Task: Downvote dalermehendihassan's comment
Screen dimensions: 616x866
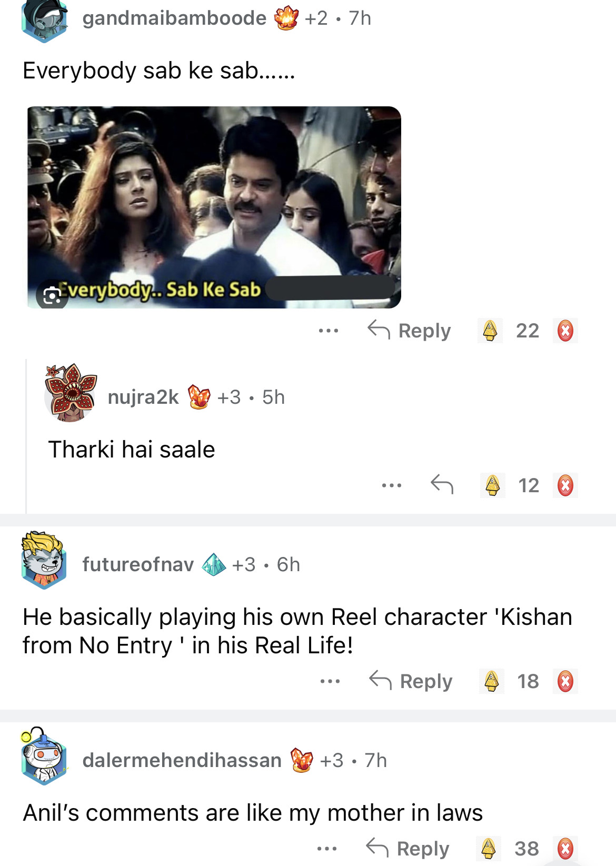Action: pyautogui.click(x=565, y=848)
